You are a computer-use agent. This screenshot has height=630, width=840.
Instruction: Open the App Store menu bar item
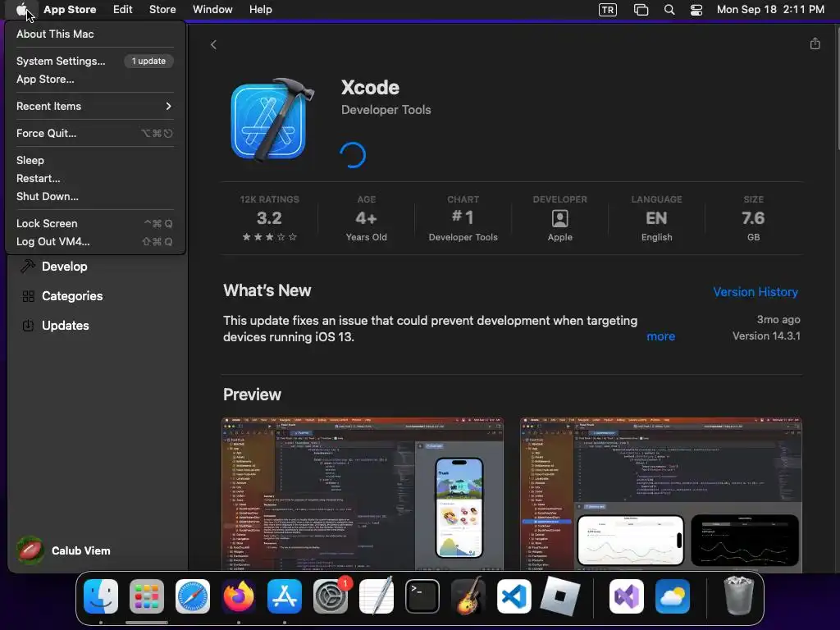pyautogui.click(x=70, y=10)
